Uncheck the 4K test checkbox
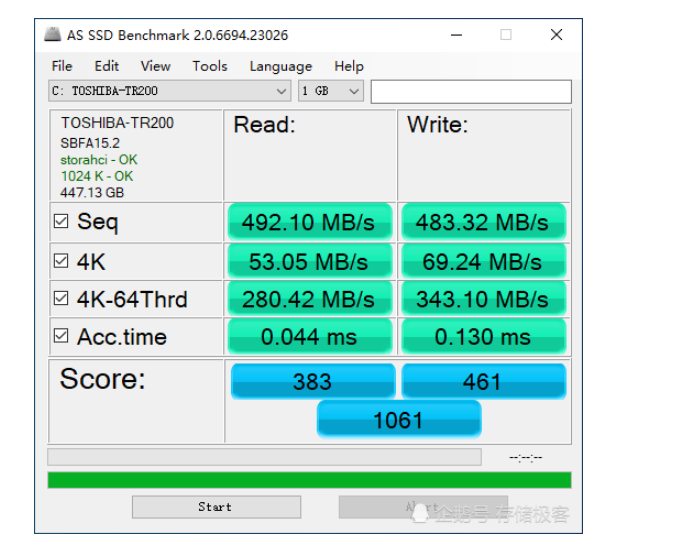 (62, 262)
